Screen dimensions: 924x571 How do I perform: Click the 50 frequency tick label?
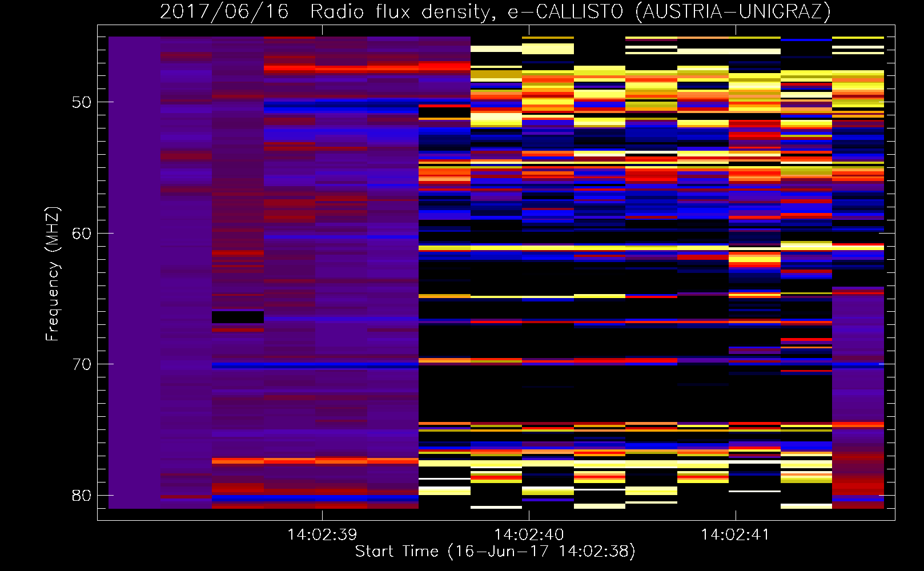[82, 102]
